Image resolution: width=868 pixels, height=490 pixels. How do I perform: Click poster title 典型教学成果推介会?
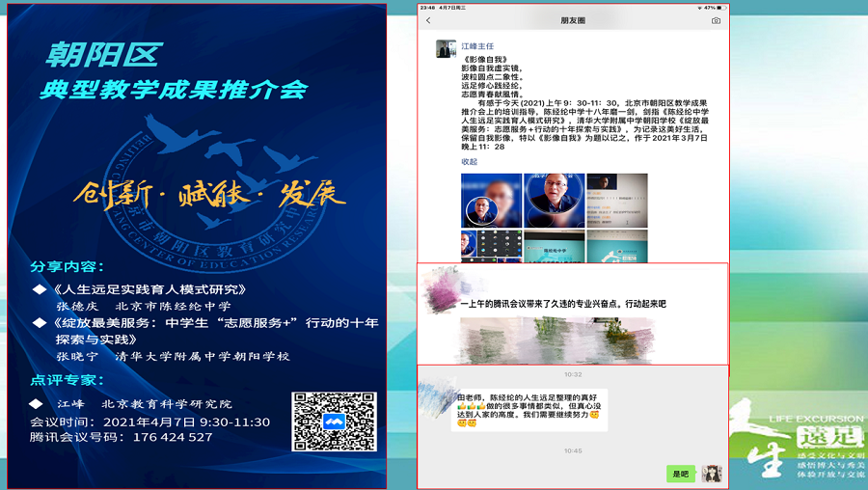(174, 90)
